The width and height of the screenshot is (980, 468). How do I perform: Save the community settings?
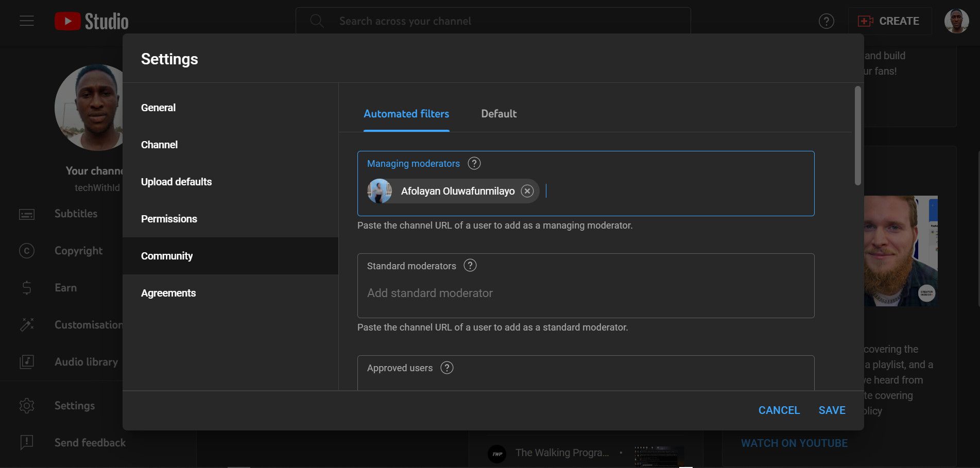click(x=832, y=410)
